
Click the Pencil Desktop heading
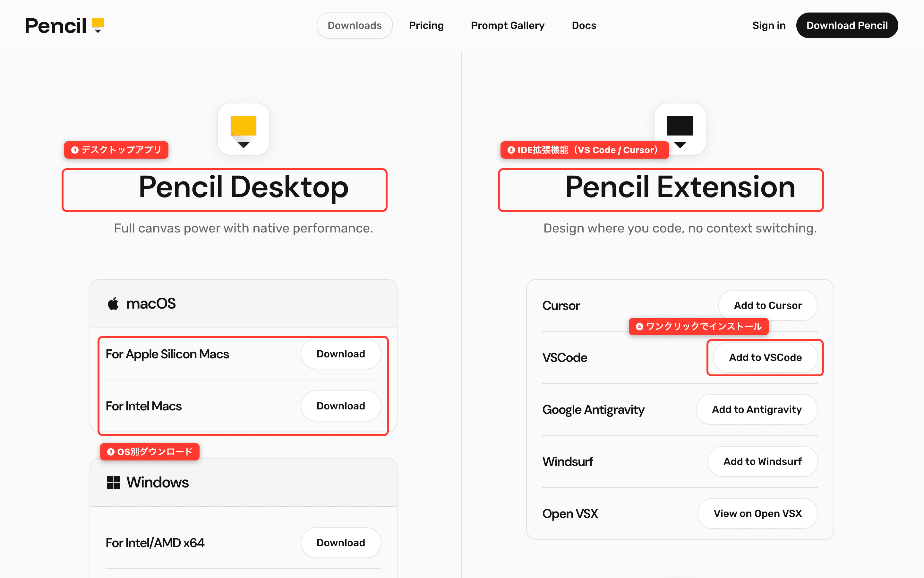point(244,187)
